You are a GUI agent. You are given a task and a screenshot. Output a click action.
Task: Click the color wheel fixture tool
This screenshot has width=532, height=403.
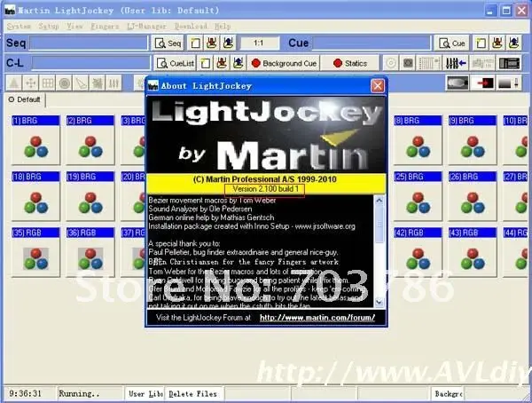(64, 83)
